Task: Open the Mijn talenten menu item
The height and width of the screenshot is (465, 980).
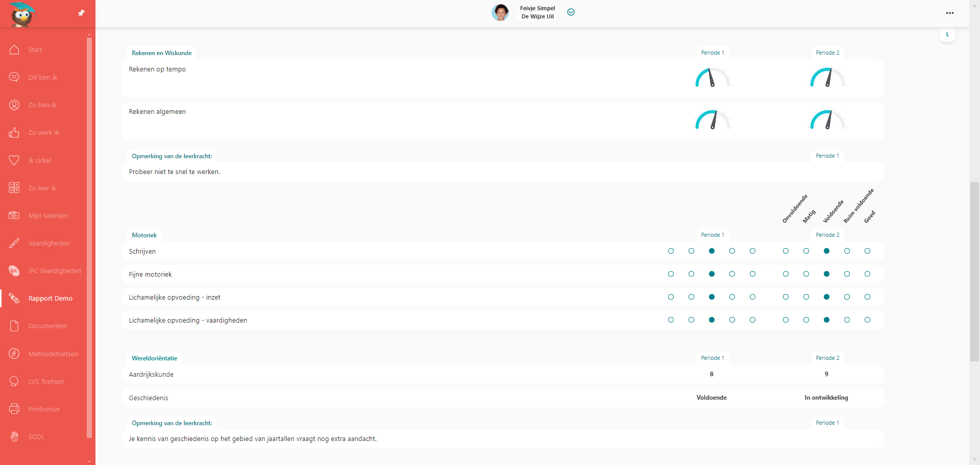Action: pyautogui.click(x=48, y=215)
